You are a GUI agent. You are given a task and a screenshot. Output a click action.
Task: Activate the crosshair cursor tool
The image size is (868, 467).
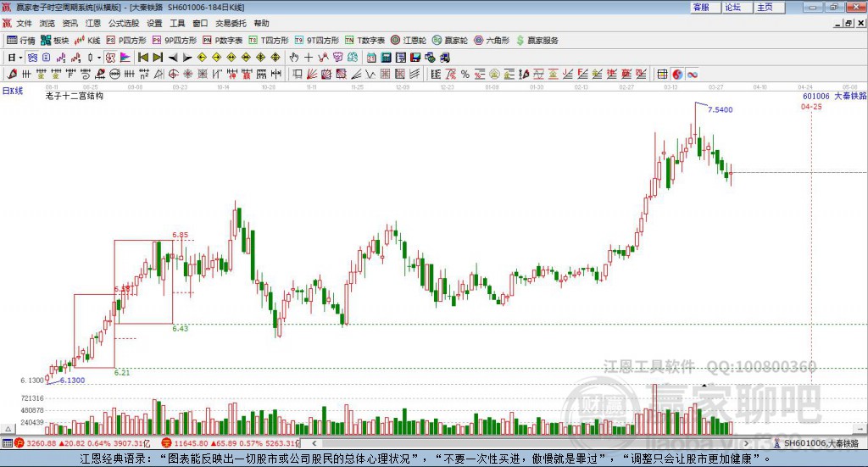click(x=309, y=58)
